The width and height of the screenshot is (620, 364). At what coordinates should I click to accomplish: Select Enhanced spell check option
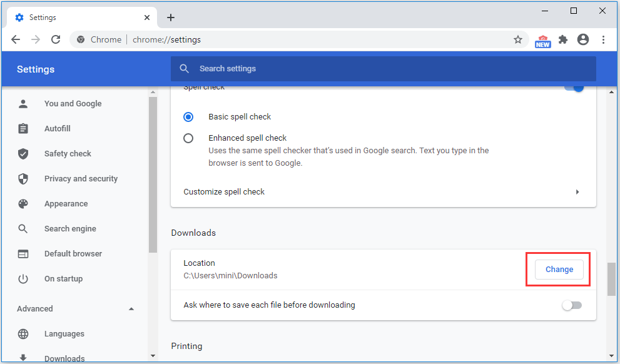coord(188,138)
